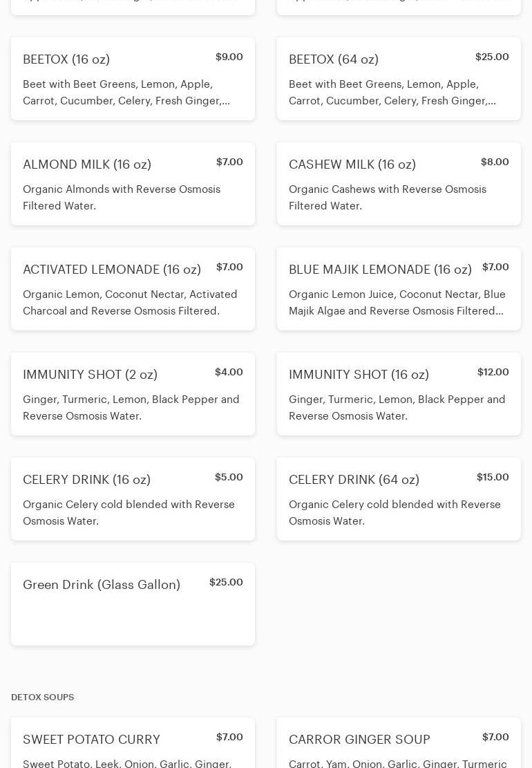This screenshot has height=768, width=532.
Task: Click the $25.00 price on Green Drink
Action: [x=226, y=582]
